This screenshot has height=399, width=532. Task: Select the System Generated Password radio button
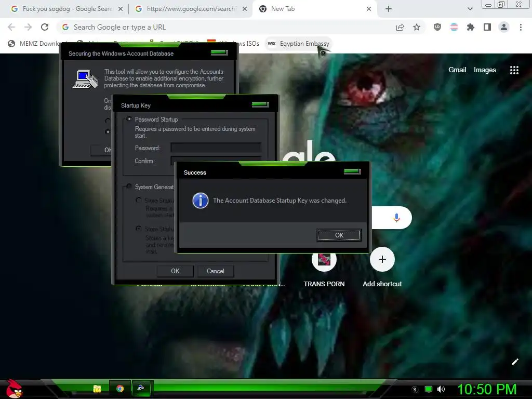(129, 187)
